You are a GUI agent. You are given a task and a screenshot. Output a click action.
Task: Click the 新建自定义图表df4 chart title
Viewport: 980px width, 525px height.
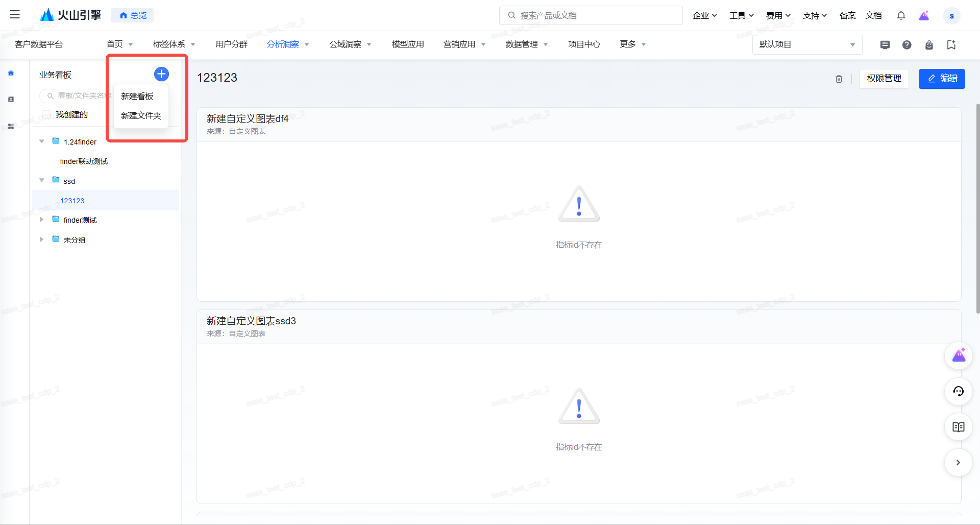tap(248, 118)
